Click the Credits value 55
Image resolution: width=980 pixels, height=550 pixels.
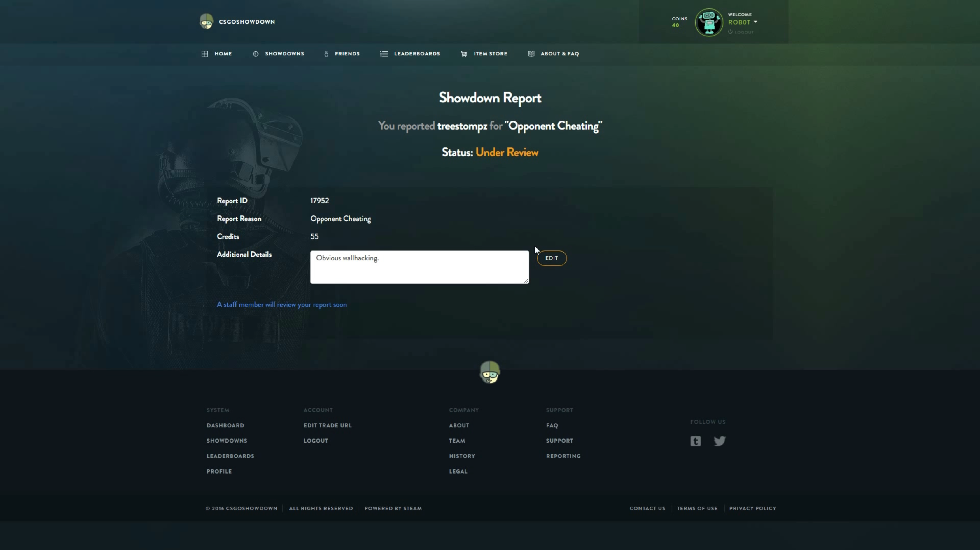click(314, 236)
